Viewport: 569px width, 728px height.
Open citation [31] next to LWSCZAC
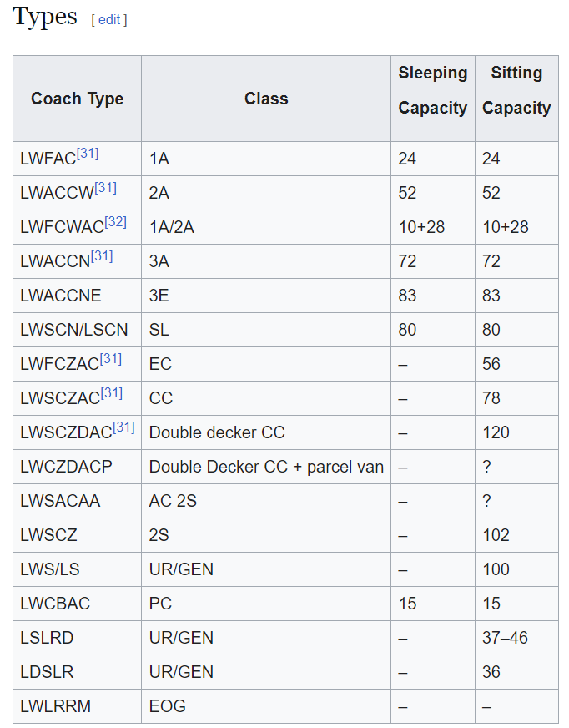click(112, 393)
